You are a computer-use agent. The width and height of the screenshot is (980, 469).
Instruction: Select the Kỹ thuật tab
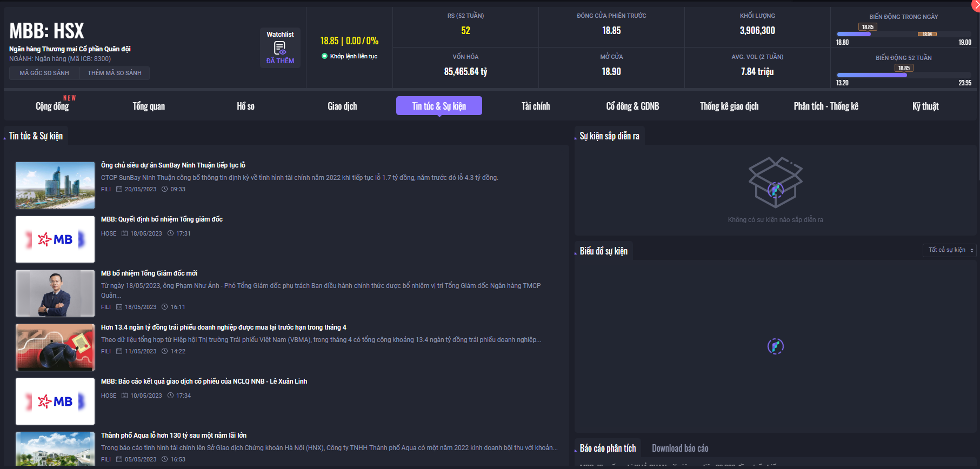925,106
